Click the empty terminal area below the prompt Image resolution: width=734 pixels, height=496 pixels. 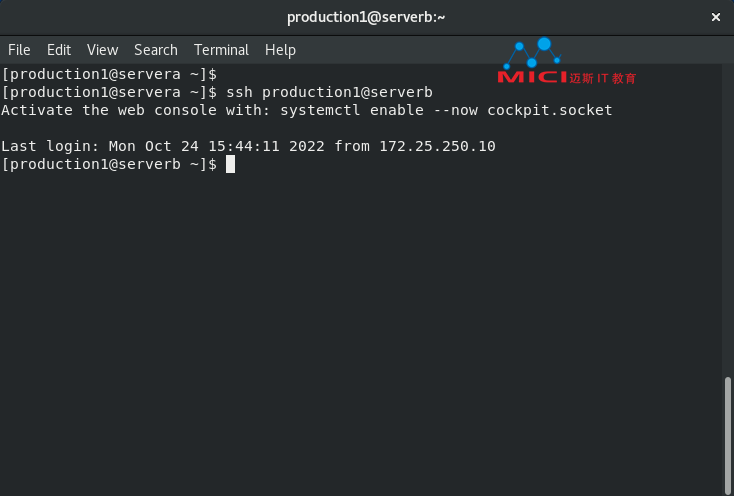coord(360,328)
